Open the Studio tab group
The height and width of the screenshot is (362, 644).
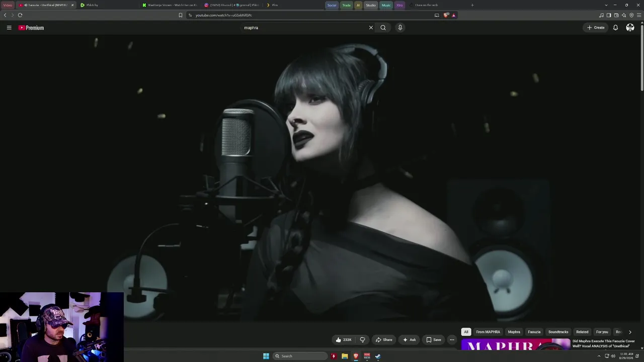pos(371,5)
